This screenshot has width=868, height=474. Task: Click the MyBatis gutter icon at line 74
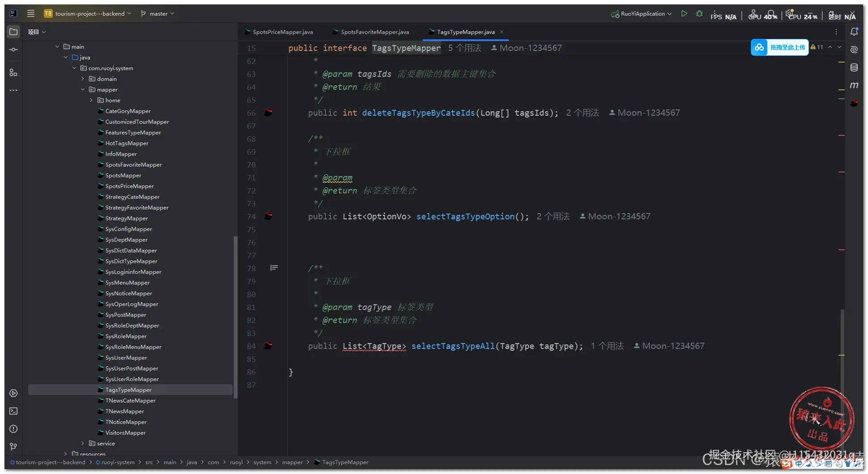click(268, 216)
